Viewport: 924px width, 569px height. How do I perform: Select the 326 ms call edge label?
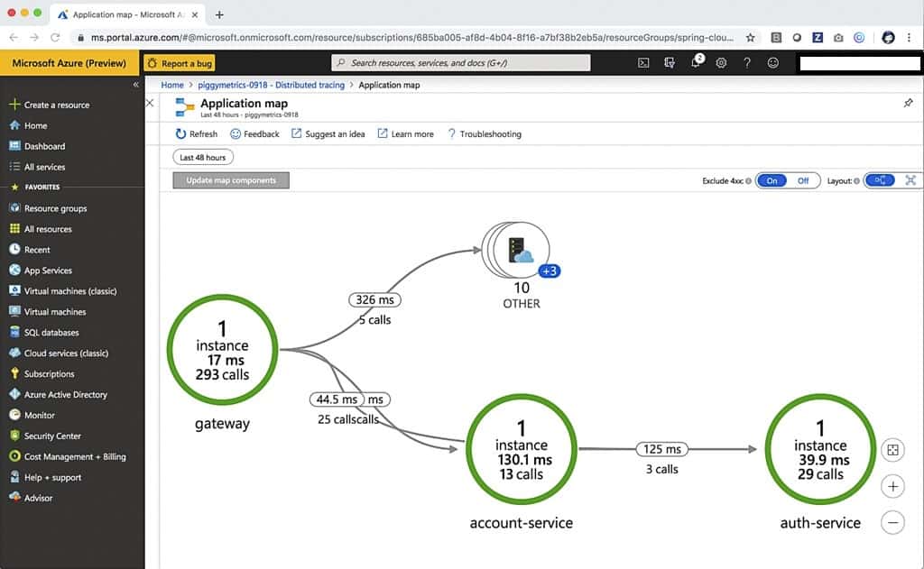(x=374, y=299)
